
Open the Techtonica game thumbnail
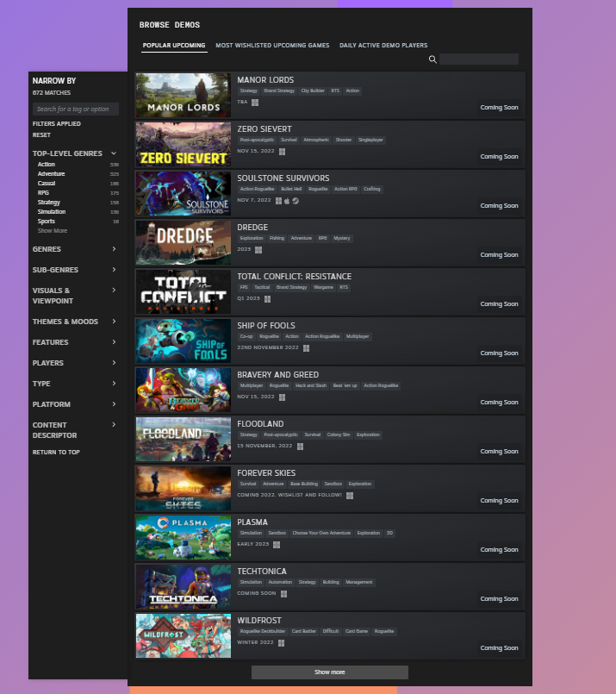point(183,587)
